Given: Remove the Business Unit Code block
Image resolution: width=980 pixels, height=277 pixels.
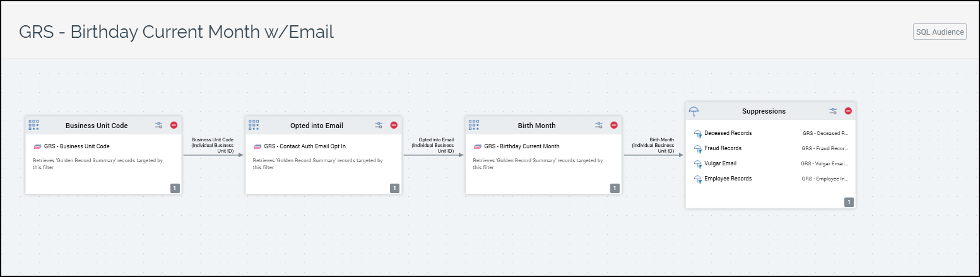Looking at the screenshot, I should click(x=174, y=126).
